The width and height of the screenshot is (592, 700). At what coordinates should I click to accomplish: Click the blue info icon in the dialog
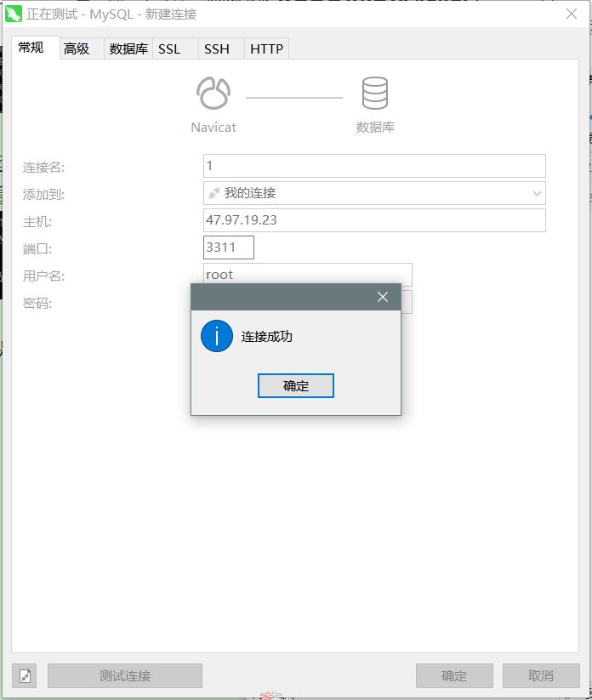click(217, 336)
